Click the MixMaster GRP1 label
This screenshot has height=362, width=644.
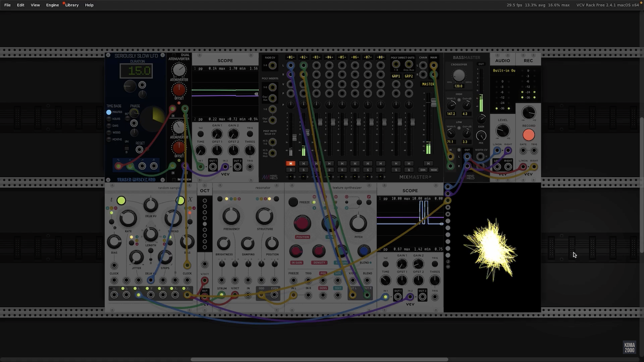(396, 76)
